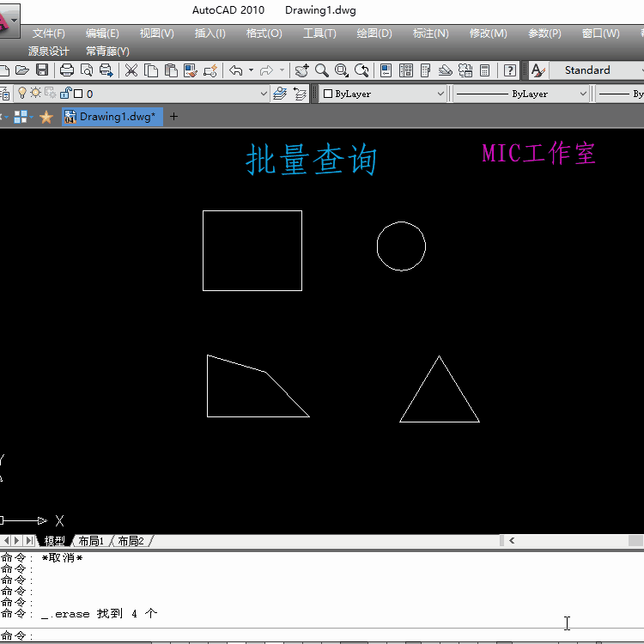Open a drawing file with Open icon

[x=22, y=70]
